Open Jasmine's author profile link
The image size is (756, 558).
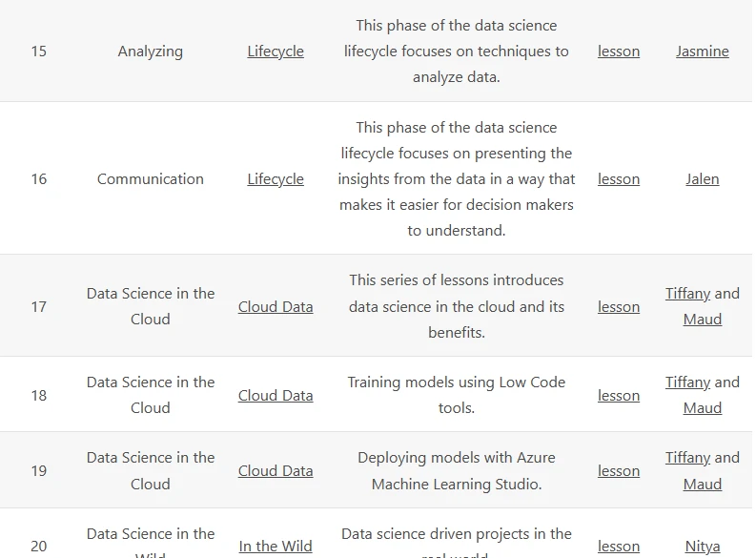click(703, 52)
